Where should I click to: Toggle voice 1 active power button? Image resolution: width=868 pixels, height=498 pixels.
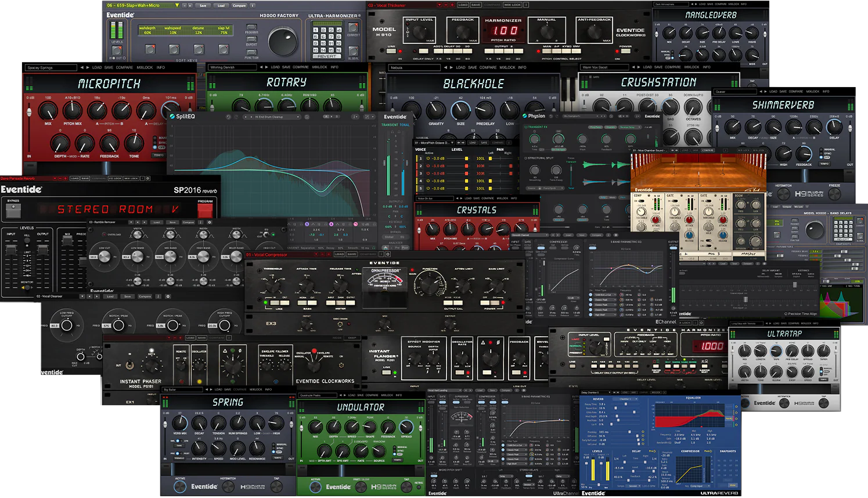(428, 158)
